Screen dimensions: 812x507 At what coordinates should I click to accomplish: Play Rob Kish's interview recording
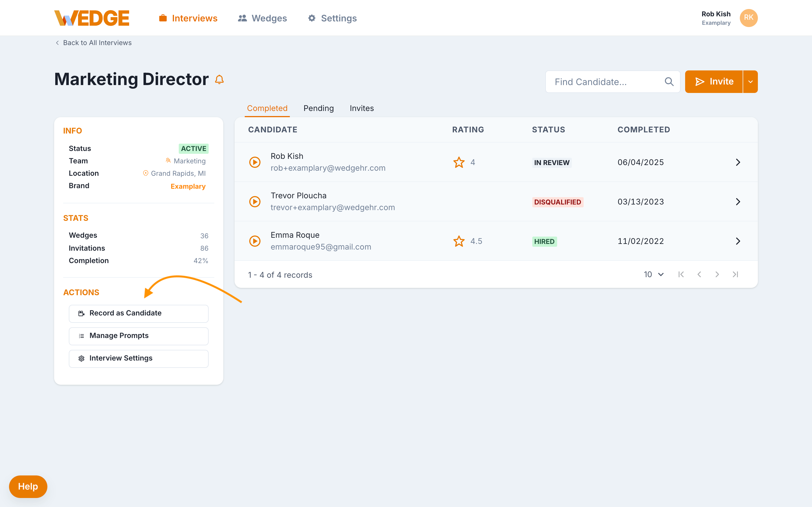tap(255, 162)
